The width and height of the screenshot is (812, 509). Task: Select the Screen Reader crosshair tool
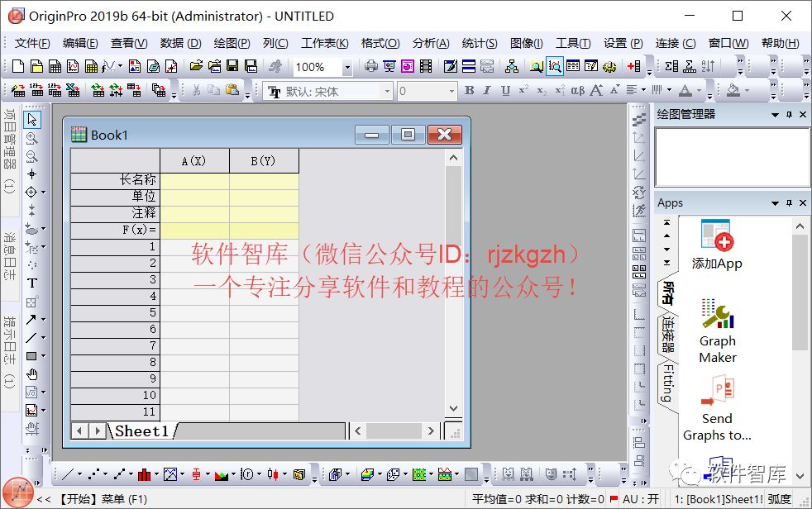(31, 174)
